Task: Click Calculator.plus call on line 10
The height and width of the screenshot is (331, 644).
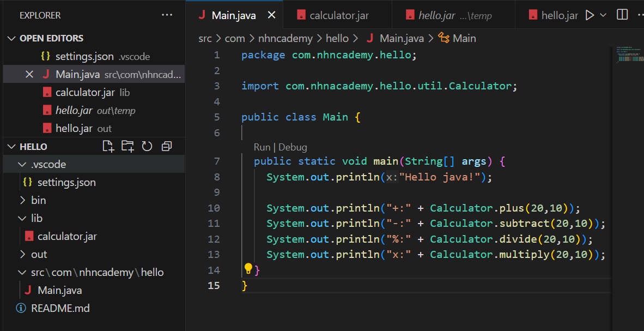Action: [502, 208]
